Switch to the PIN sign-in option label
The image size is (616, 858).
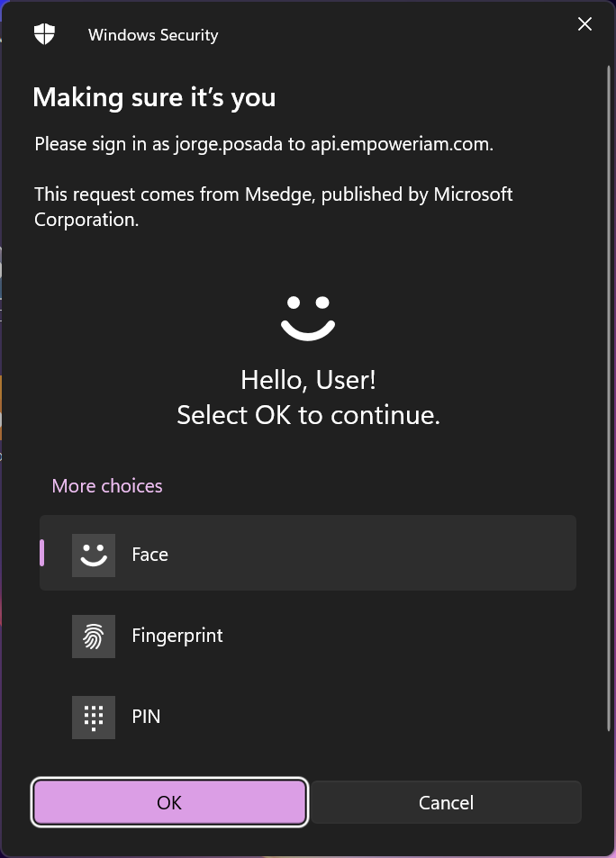click(146, 717)
